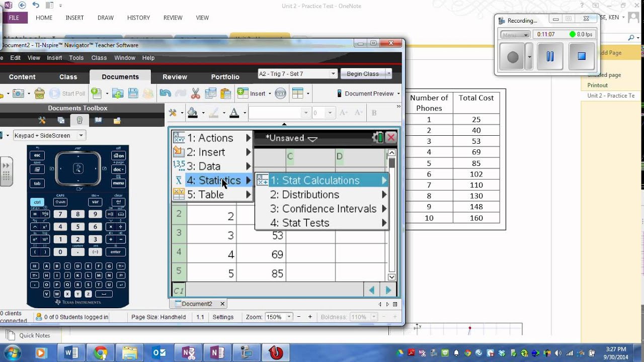
Task: Click the OneNote INSERT ribbon tab
Action: click(74, 18)
